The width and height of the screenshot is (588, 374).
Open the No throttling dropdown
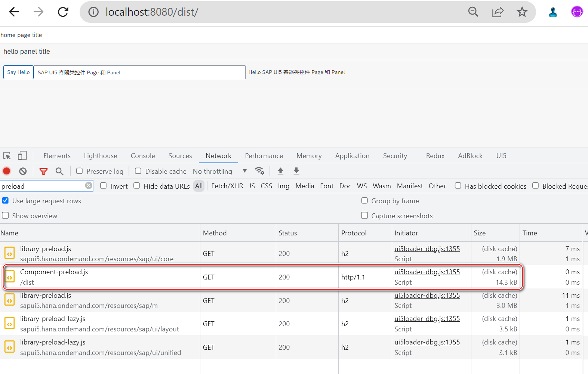220,171
